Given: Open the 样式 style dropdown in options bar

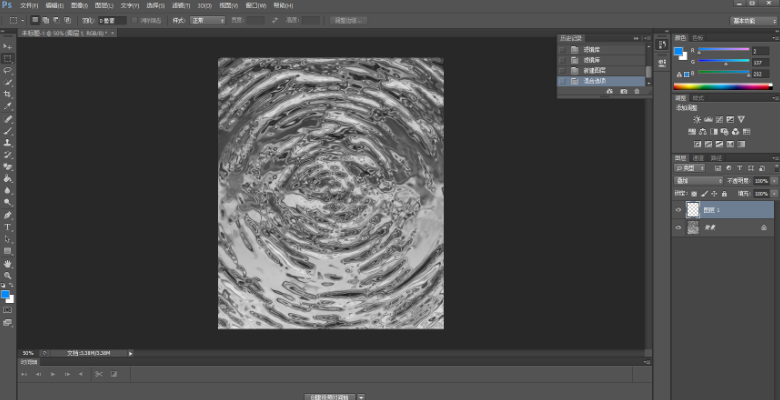Looking at the screenshot, I should coord(208,20).
